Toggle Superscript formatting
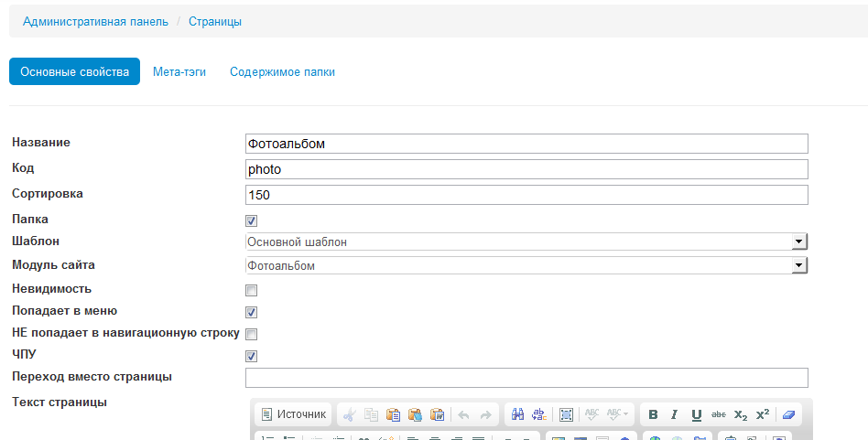 (x=763, y=414)
